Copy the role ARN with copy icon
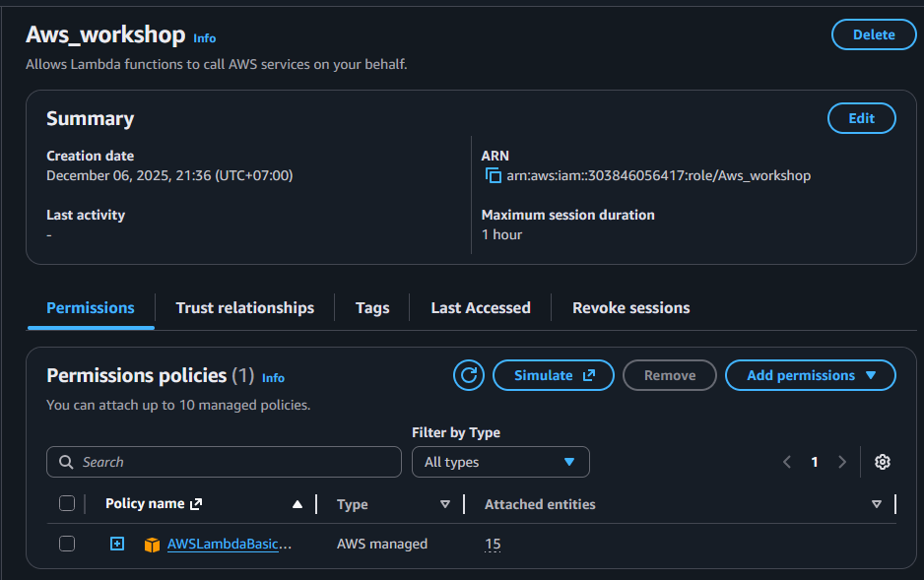This screenshot has width=924, height=580. click(494, 176)
